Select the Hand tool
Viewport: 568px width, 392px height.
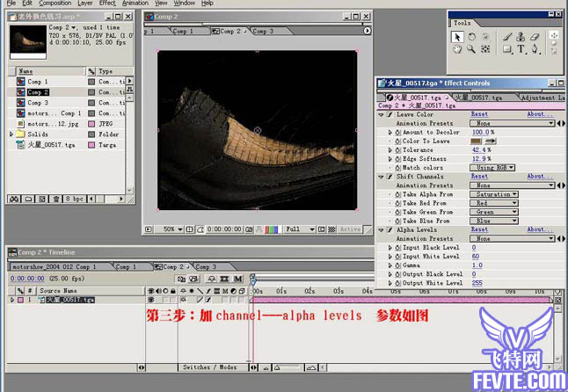457,49
